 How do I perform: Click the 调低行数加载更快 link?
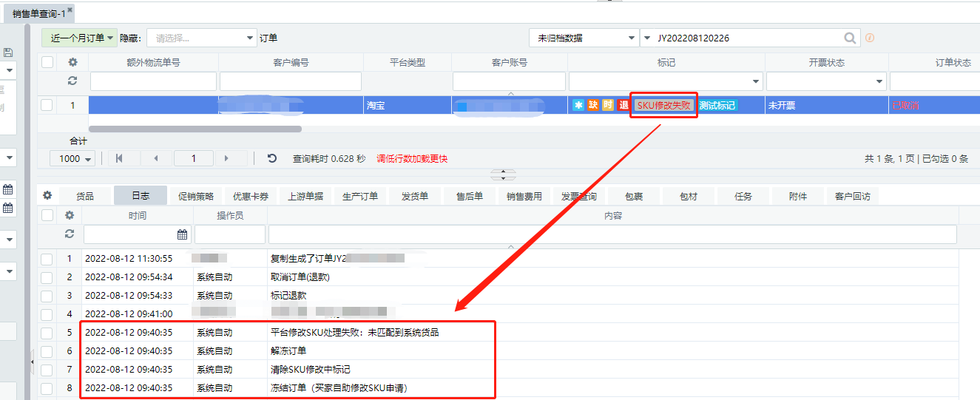point(412,159)
